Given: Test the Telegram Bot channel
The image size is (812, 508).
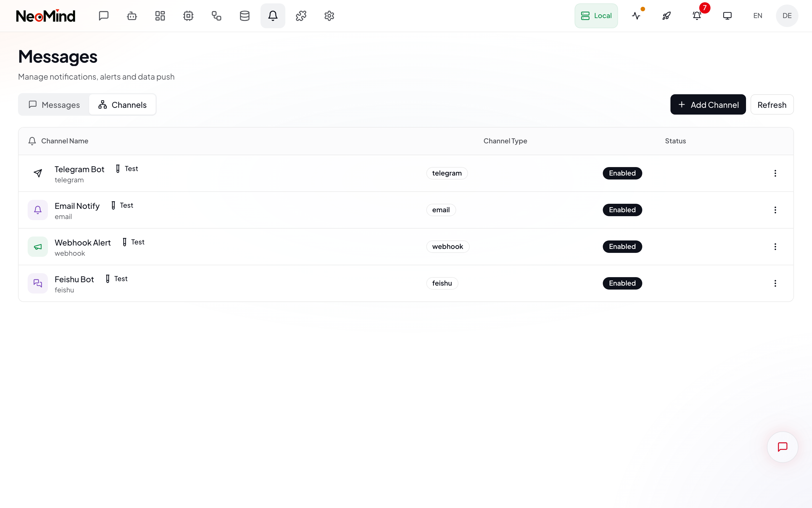Looking at the screenshot, I should point(127,169).
